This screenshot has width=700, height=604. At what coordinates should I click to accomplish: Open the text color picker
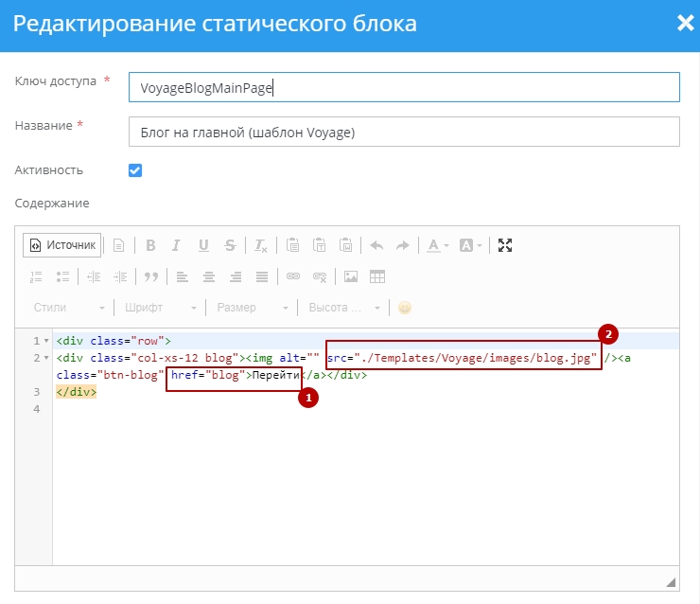click(x=437, y=245)
